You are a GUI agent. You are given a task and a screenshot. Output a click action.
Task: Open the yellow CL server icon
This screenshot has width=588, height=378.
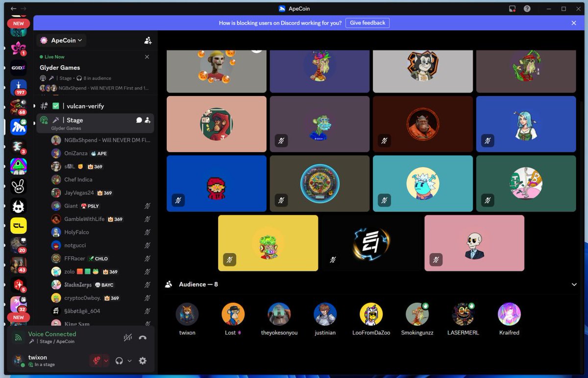point(18,226)
